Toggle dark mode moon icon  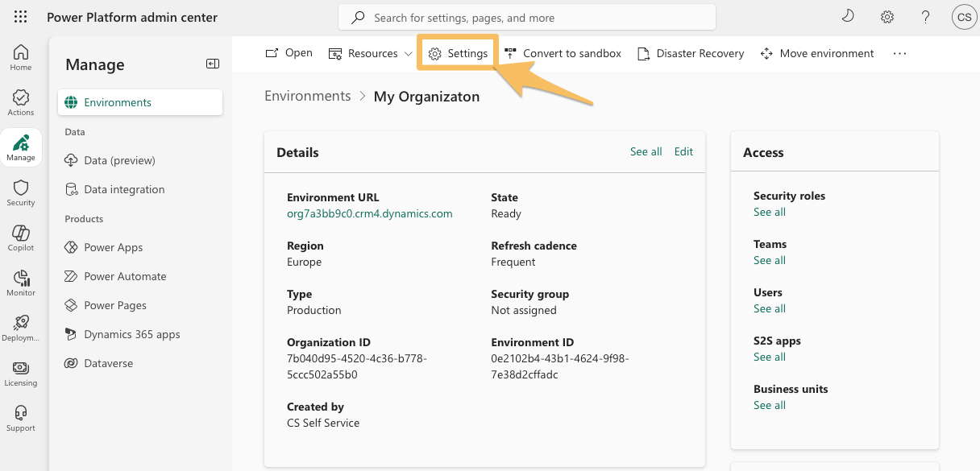tap(847, 17)
